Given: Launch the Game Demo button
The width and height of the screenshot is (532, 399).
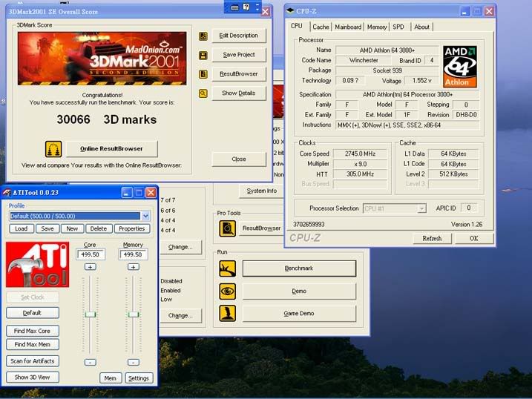Looking at the screenshot, I should click(x=299, y=314).
